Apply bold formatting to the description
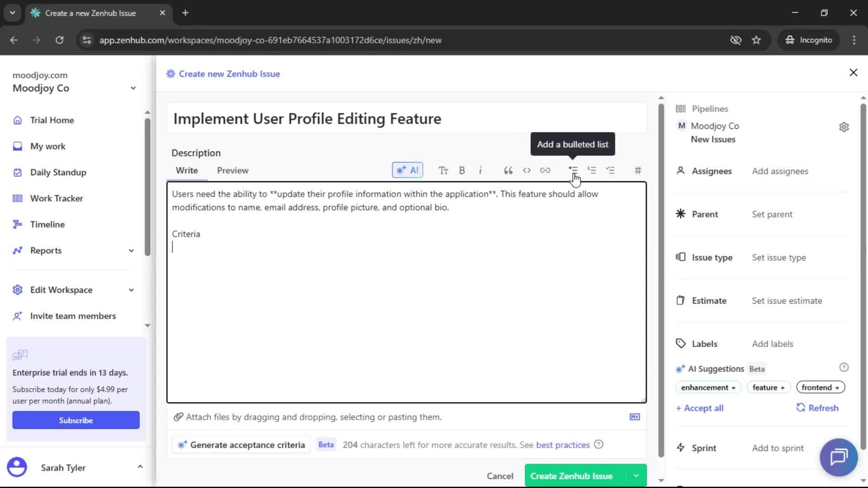 462,170
